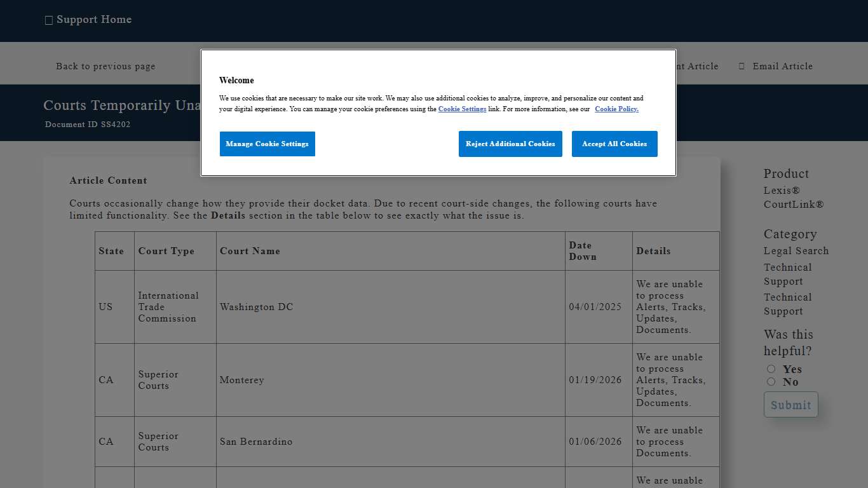The image size is (868, 488).
Task: Select the Yes radio button under Was this helpful
Action: tap(771, 369)
